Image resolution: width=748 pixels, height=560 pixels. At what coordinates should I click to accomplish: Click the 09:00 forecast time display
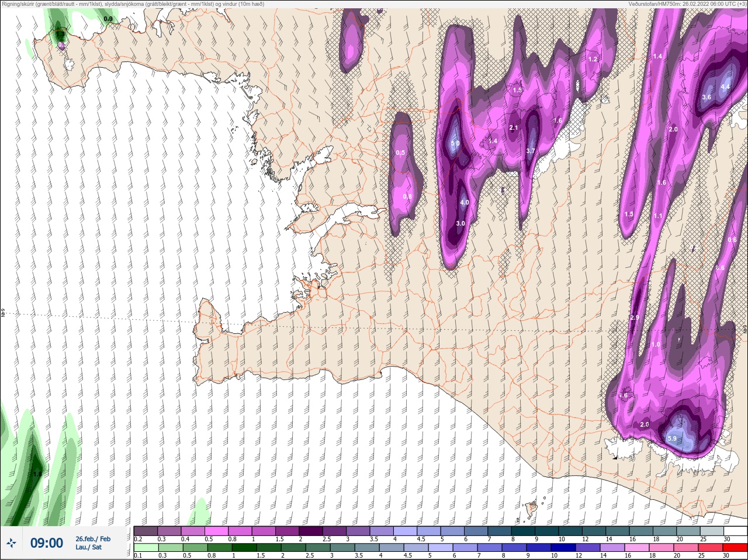[x=47, y=543]
